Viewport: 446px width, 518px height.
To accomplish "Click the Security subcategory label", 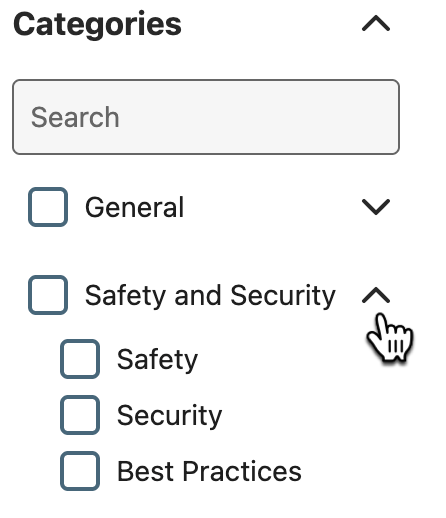I will point(169,416).
